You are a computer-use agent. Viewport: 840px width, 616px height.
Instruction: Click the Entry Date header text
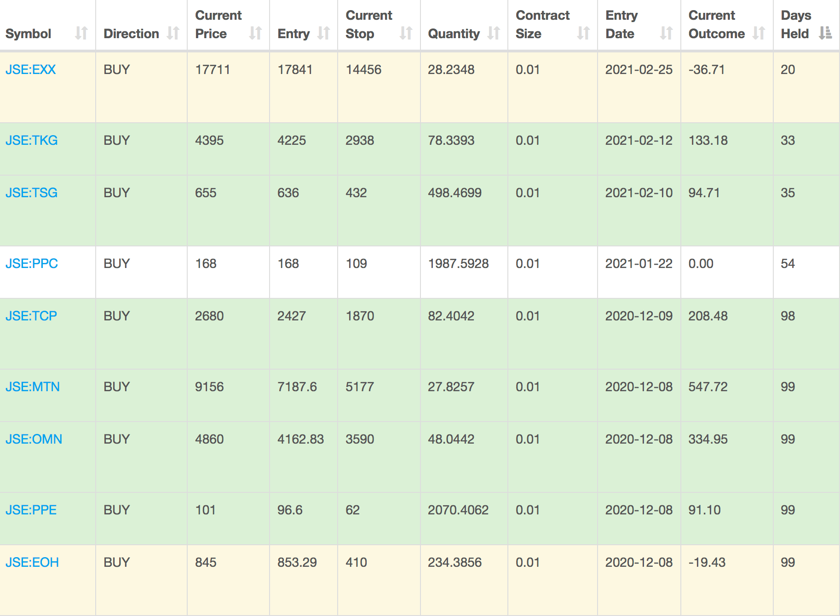(621, 24)
